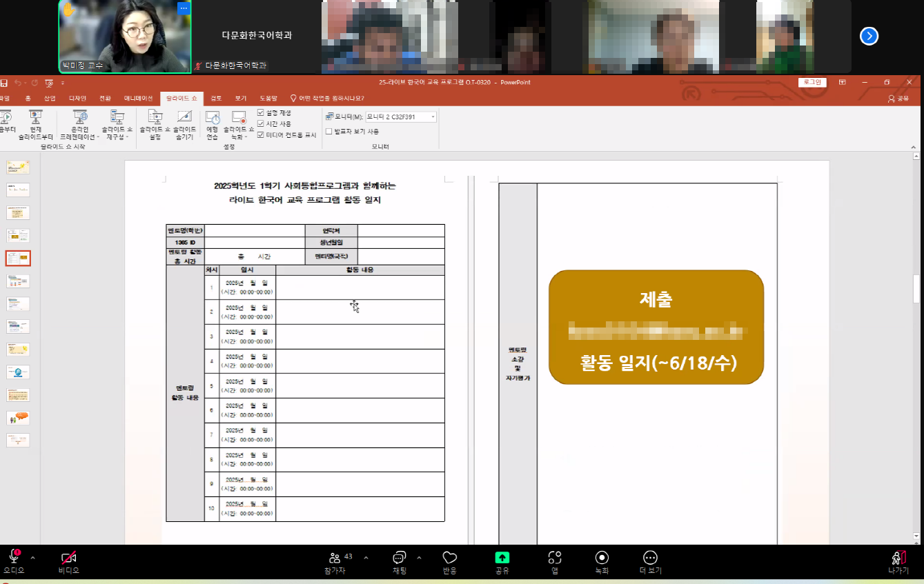Open 디자인 ribbon tab
924x584 pixels.
[x=77, y=99]
